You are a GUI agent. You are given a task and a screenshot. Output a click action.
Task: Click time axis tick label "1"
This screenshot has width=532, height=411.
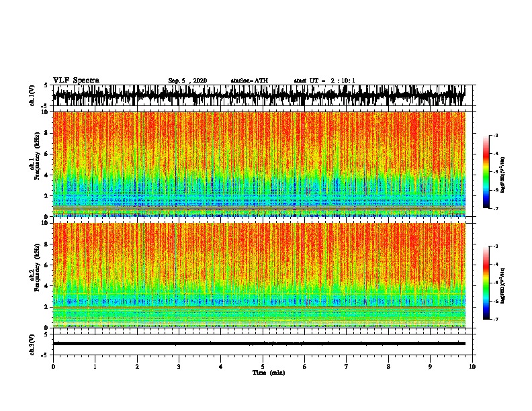pos(95,367)
